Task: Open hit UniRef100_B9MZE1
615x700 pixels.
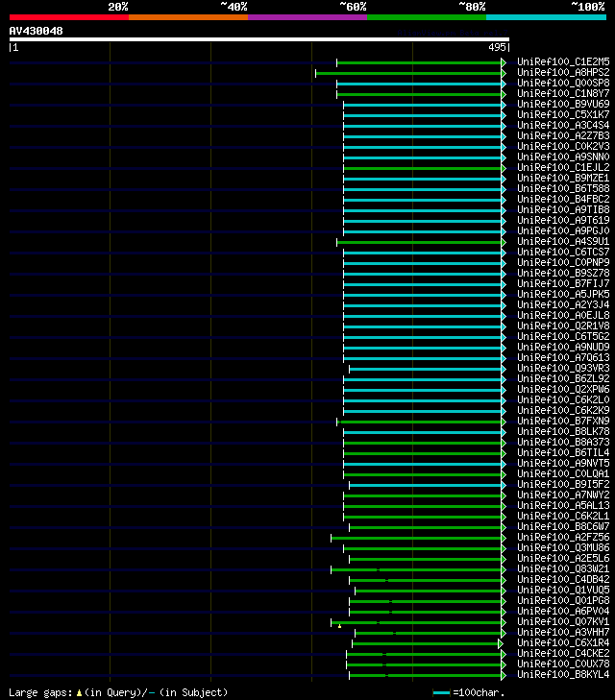Action: (x=563, y=179)
